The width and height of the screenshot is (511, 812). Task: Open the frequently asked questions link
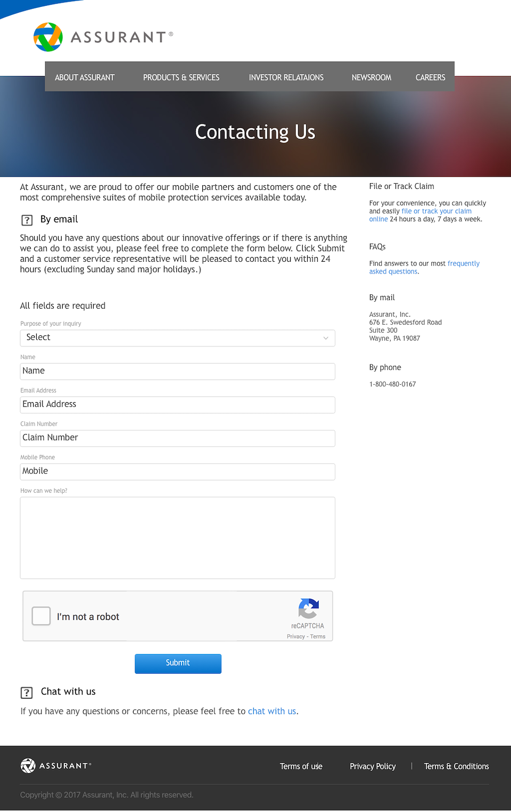[424, 267]
